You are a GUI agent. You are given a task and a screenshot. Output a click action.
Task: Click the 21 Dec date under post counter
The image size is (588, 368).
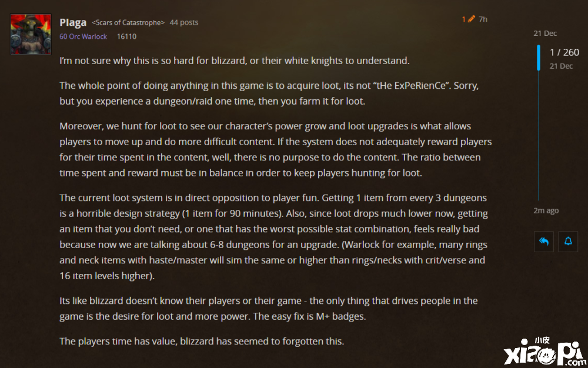(x=561, y=66)
